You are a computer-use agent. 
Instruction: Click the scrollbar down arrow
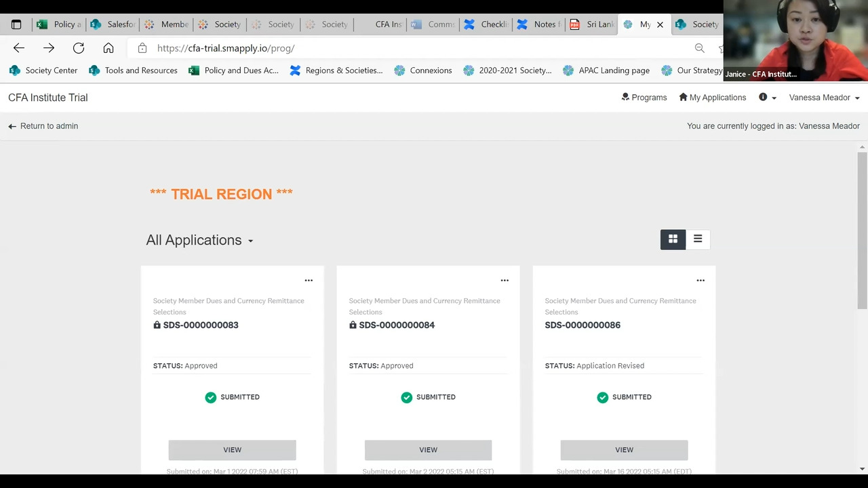(862, 469)
